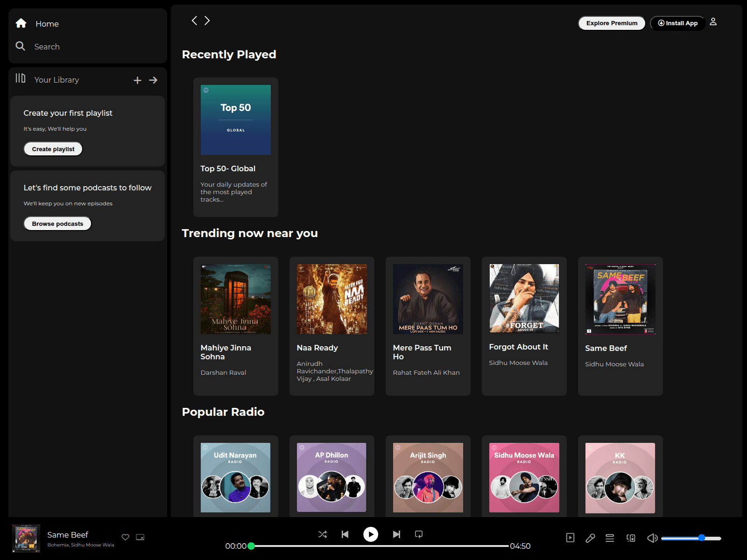The height and width of the screenshot is (560, 747).
Task: Click the Your Library icon
Action: point(21,78)
